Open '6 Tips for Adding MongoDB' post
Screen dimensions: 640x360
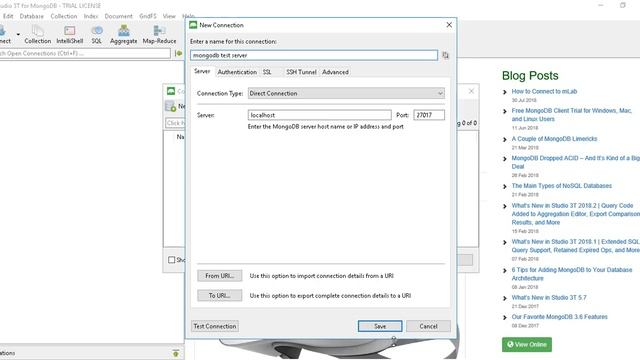[x=572, y=274]
